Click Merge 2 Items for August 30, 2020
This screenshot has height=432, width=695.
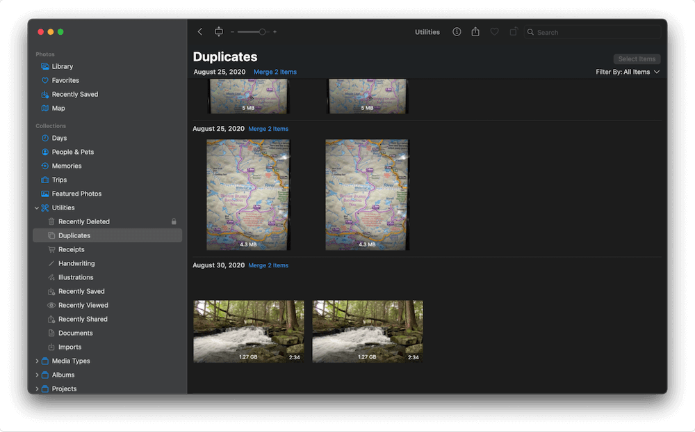[268, 265]
